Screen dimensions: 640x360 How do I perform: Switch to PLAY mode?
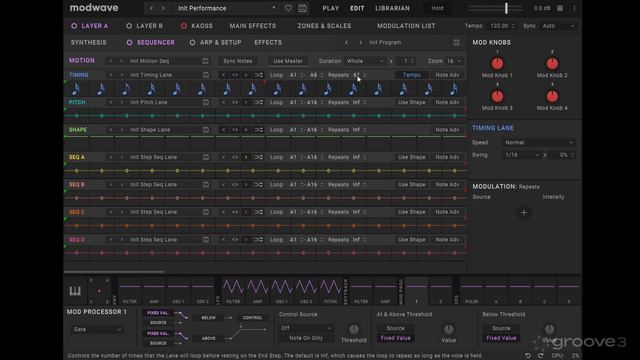pos(330,8)
